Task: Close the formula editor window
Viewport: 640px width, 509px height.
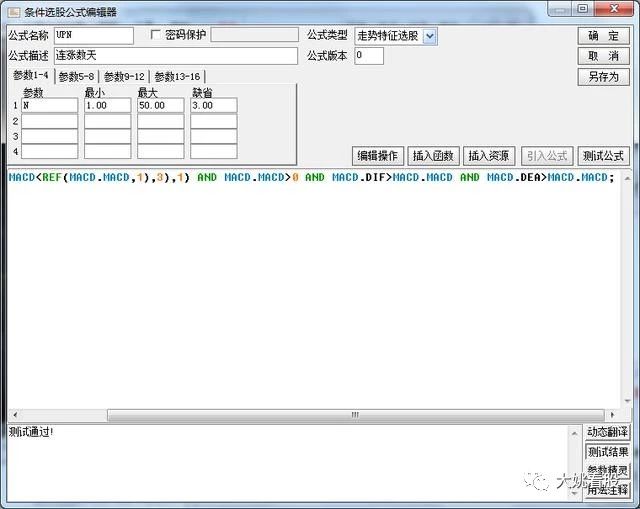Action: pyautogui.click(x=615, y=9)
